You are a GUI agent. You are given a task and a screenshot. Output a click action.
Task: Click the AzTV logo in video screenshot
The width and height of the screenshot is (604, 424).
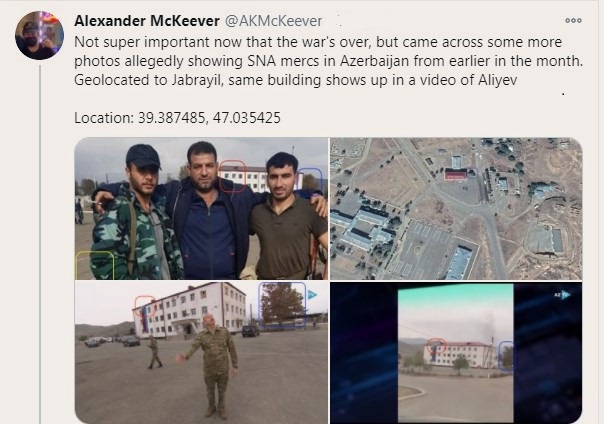tap(562, 295)
